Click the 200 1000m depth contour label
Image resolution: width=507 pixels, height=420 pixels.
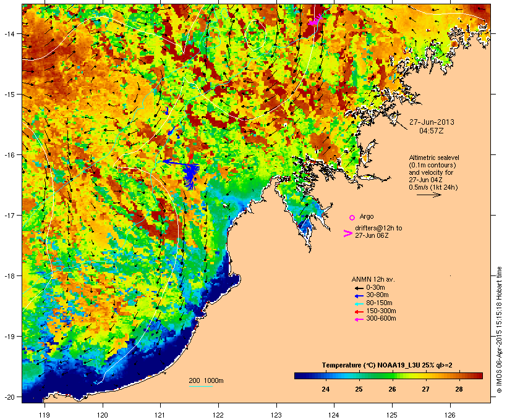(206, 380)
